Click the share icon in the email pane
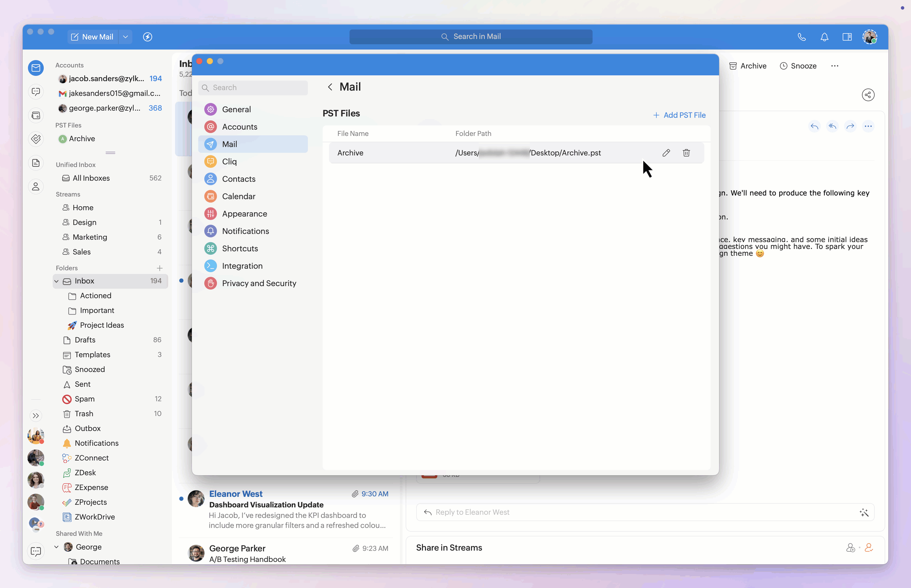 868,95
